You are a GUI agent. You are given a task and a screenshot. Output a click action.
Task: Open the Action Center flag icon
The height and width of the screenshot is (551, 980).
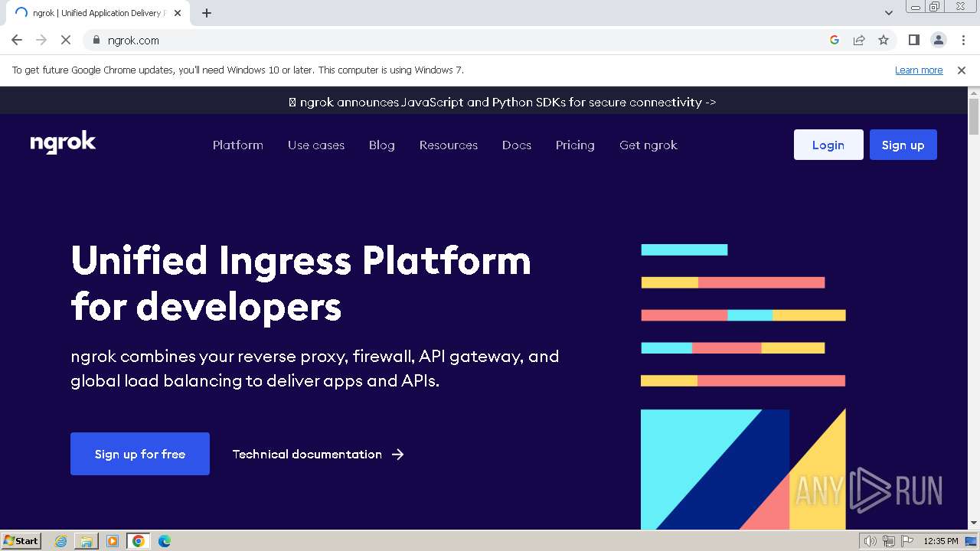[x=906, y=541]
